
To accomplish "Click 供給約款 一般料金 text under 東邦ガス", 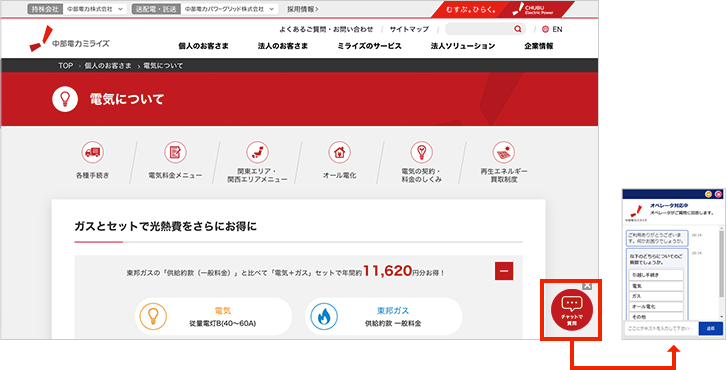I will tap(393, 323).
